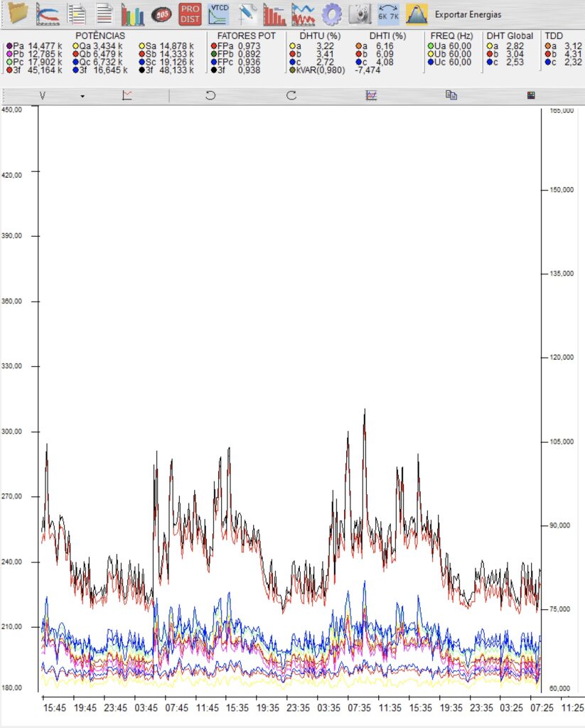Click Exportar Energias
585x728 pixels.
coord(468,14)
